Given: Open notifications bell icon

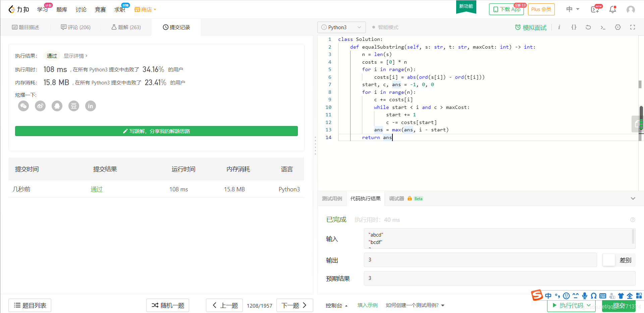Looking at the screenshot, I should click(x=613, y=9).
